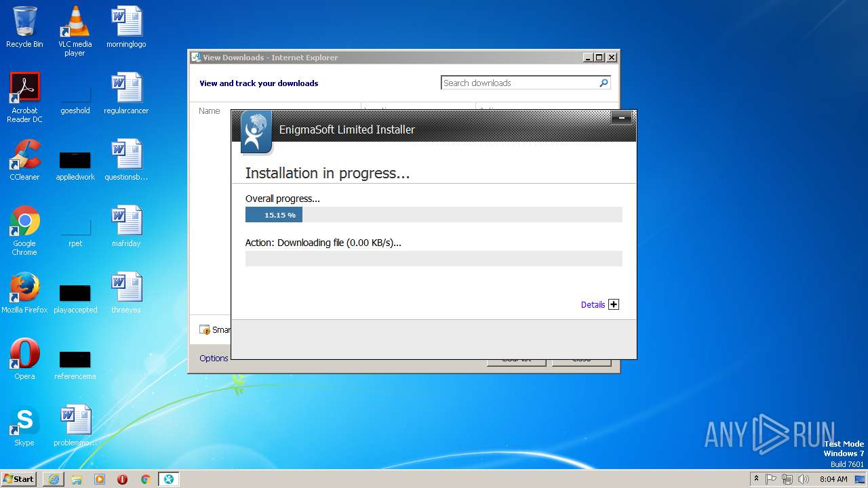The image size is (868, 488).
Task: Open the Recycle Bin desktop icon
Action: [24, 27]
